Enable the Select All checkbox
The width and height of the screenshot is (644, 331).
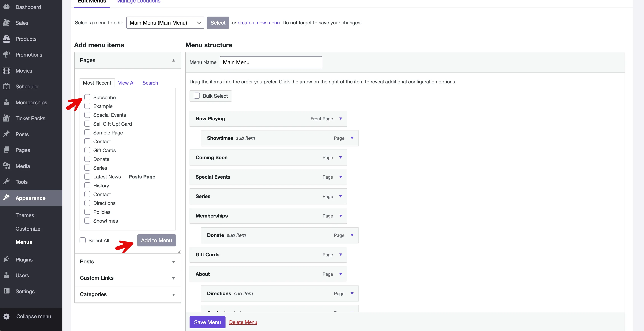pyautogui.click(x=83, y=240)
